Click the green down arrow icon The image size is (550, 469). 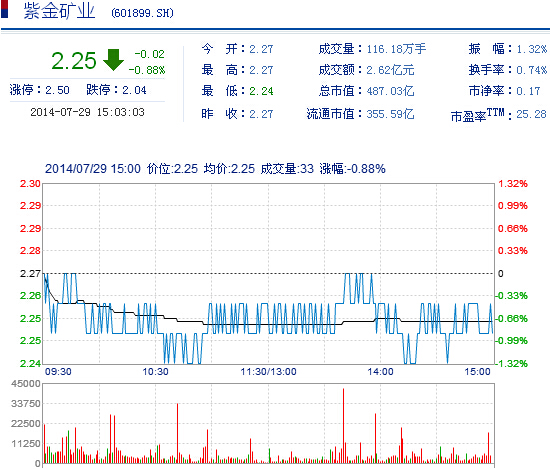point(113,60)
